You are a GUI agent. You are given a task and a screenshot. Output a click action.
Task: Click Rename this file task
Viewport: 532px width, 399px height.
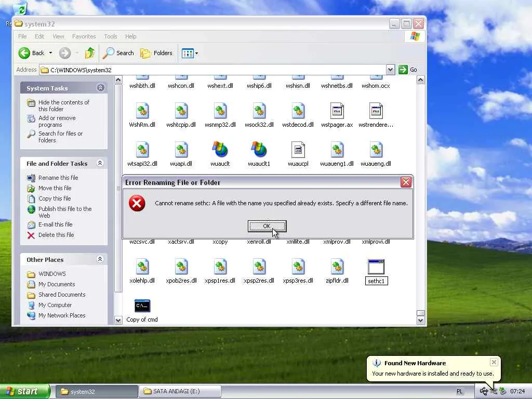pyautogui.click(x=58, y=178)
